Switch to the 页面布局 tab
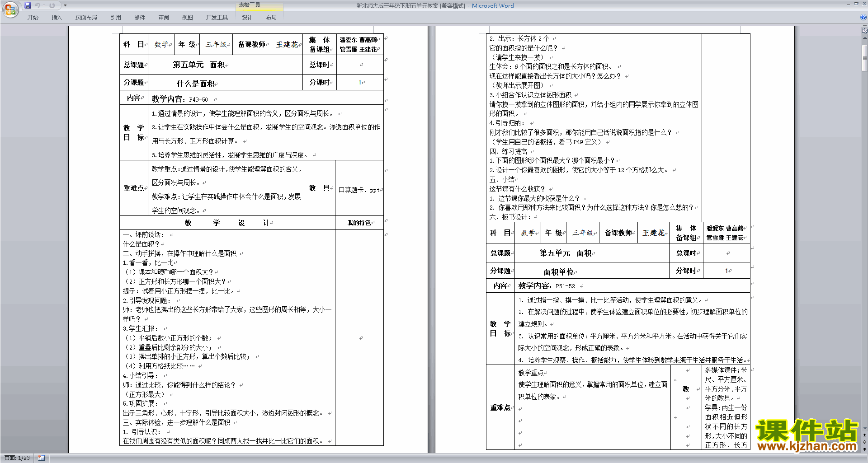The width and height of the screenshot is (868, 463). (x=86, y=17)
